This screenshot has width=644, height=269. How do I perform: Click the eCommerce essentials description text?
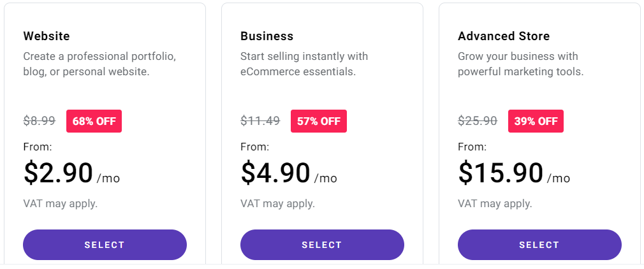304,64
